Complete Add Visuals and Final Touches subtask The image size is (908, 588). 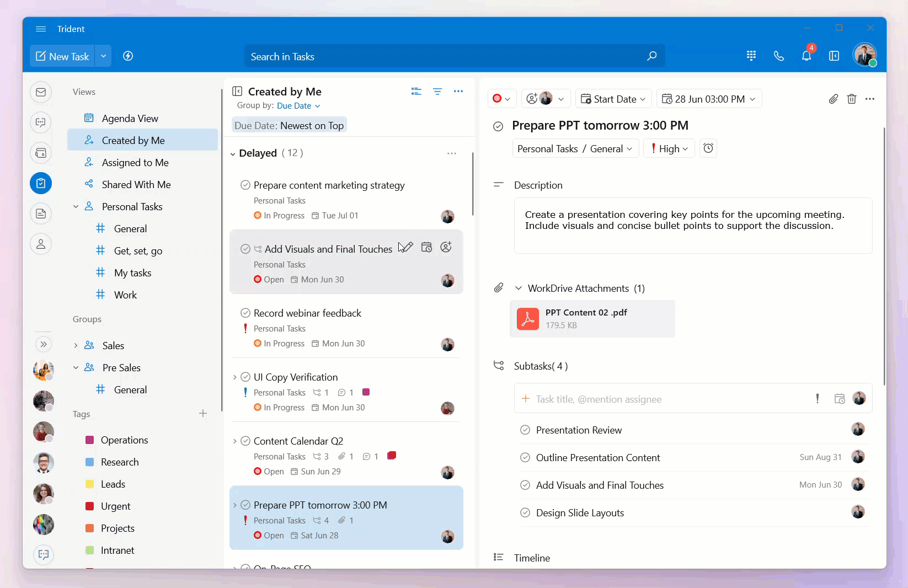point(525,485)
